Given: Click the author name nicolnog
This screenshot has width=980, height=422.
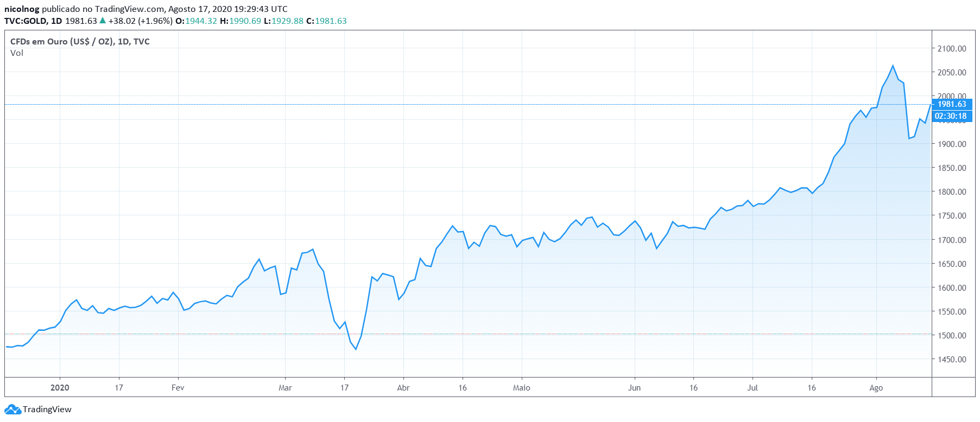Looking at the screenshot, I should tap(22, 9).
